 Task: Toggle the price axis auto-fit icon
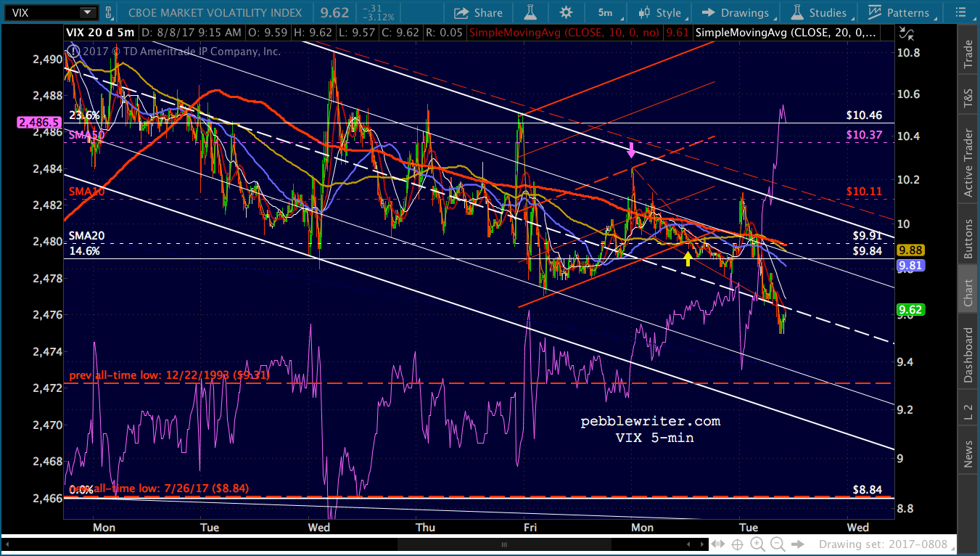(x=905, y=33)
